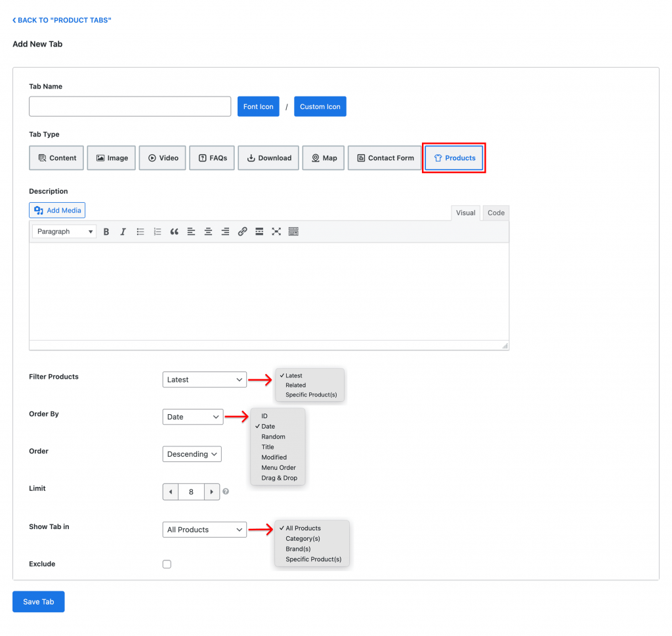This screenshot has height=636, width=672.
Task: Open the Filter Products dropdown
Action: 204,379
